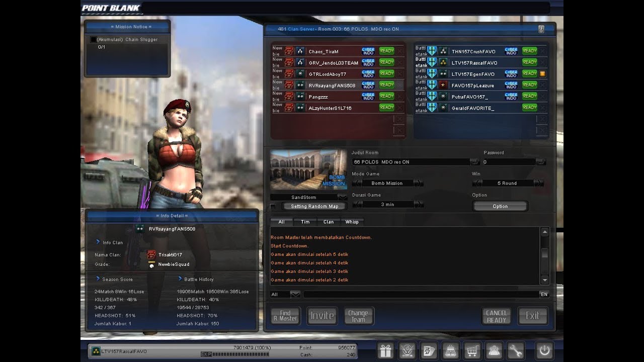Viewport: 644px width, 362px height.
Task: Click the rank icon beside LTV157RascalFAVO in room list
Action: coord(443,62)
